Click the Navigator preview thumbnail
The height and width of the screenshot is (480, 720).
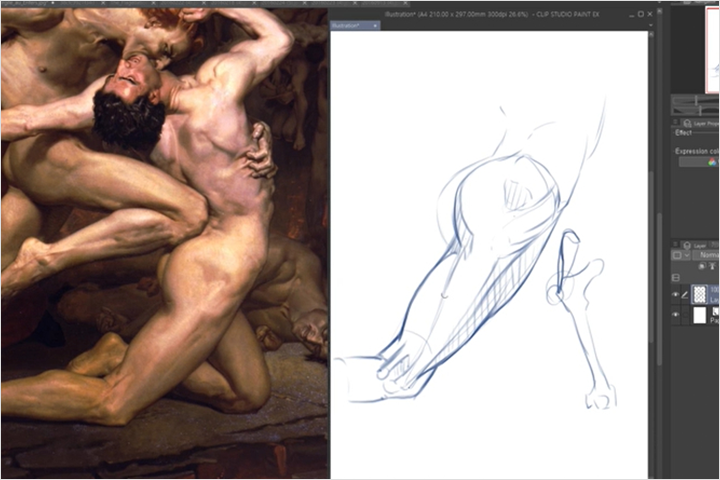point(713,49)
